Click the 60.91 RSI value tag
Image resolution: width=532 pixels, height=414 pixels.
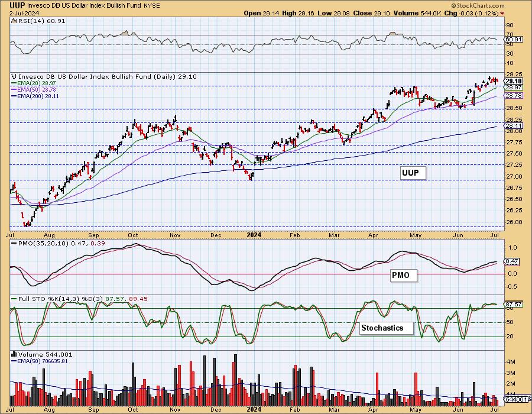click(513, 40)
